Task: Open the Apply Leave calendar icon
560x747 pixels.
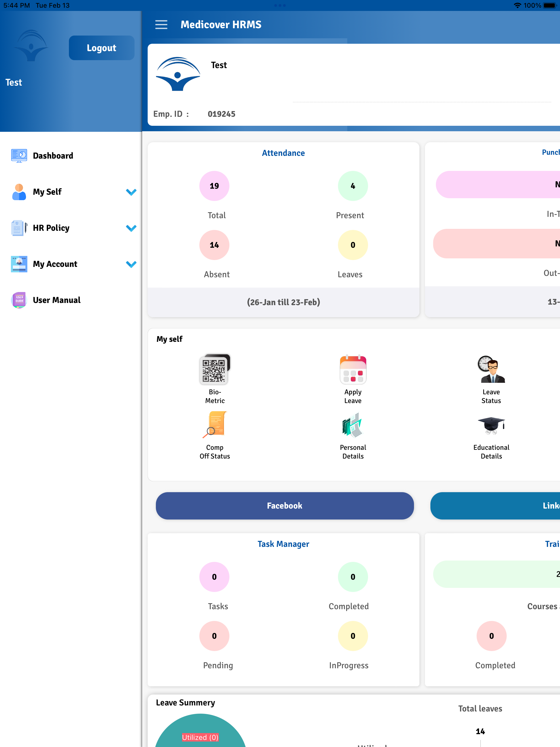Action: coord(353,369)
